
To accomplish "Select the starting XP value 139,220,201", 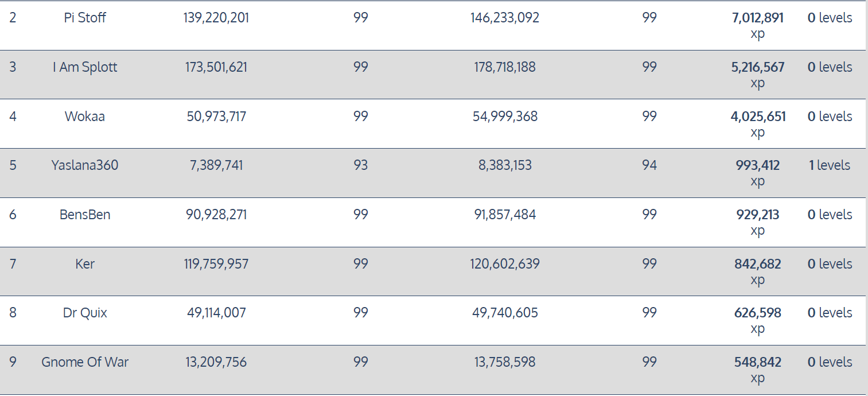I will tap(216, 18).
